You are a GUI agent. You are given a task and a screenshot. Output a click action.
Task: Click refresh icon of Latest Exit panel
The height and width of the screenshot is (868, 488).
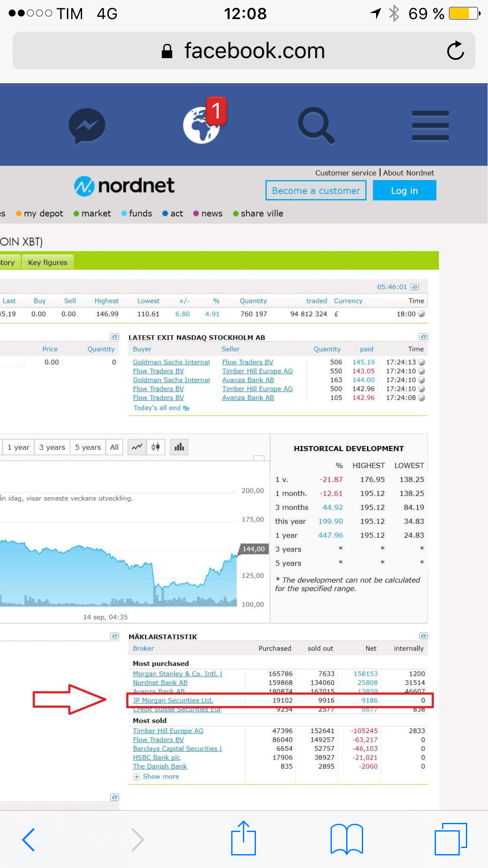coord(423,337)
